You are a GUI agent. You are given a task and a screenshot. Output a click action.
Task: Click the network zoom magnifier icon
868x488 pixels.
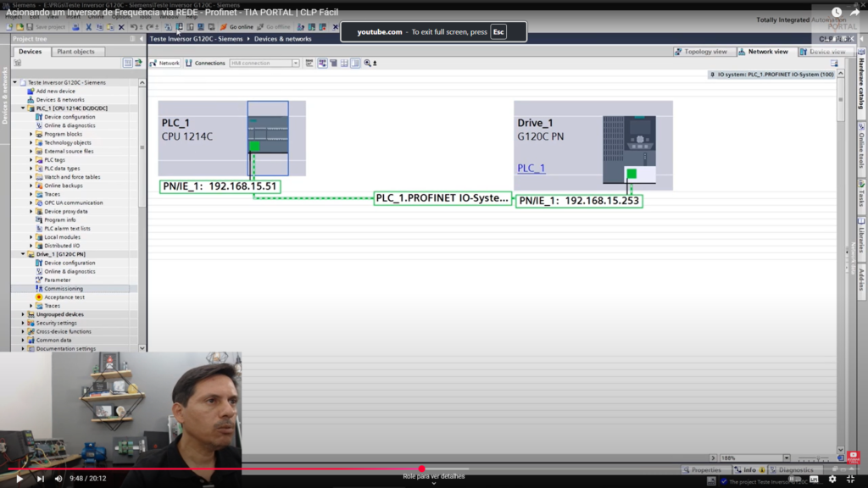tap(368, 63)
